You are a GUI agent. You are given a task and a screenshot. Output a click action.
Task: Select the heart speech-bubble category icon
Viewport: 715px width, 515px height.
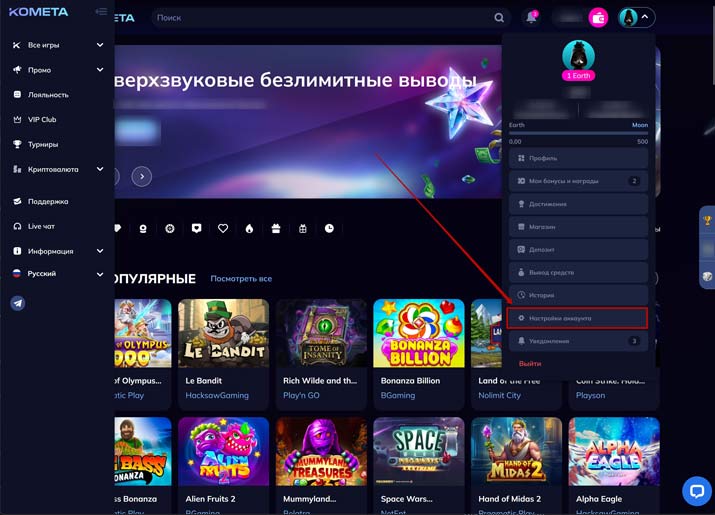197,229
